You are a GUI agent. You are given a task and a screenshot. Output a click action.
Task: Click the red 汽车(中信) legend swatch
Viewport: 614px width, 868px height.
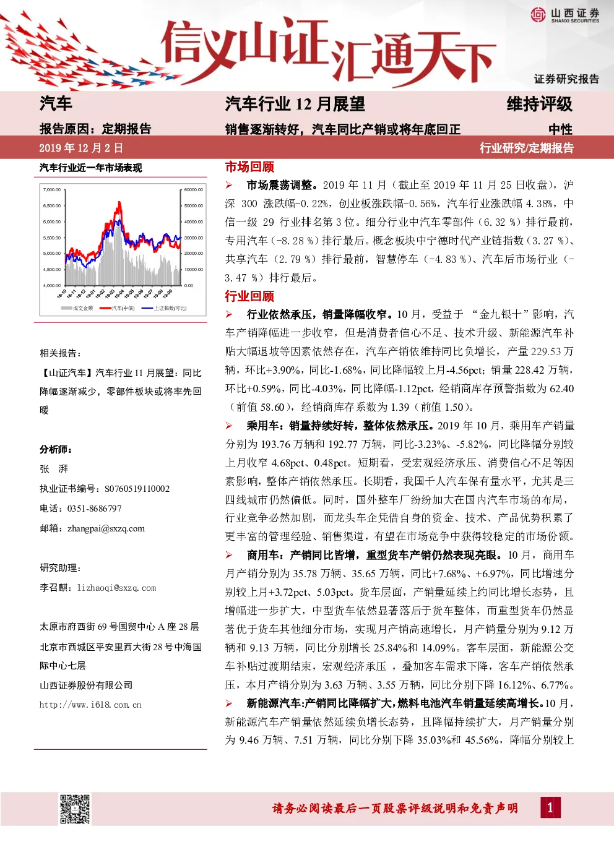coord(105,308)
